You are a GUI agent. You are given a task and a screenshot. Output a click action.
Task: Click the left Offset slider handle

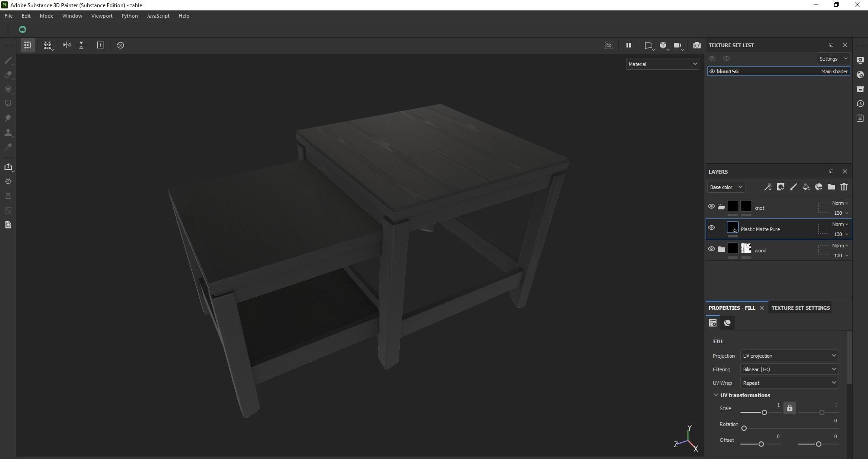pyautogui.click(x=761, y=444)
